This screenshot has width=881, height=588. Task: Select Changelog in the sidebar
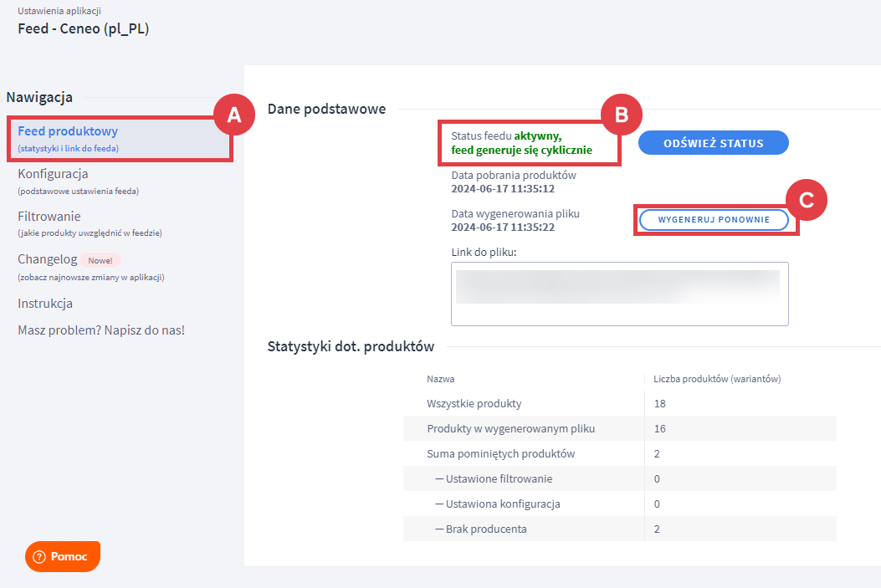tap(48, 259)
